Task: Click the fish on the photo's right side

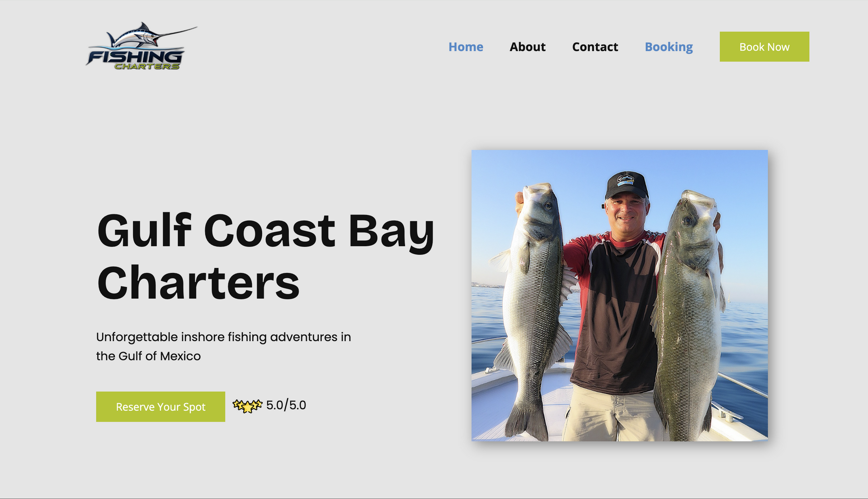Action: [x=688, y=314]
